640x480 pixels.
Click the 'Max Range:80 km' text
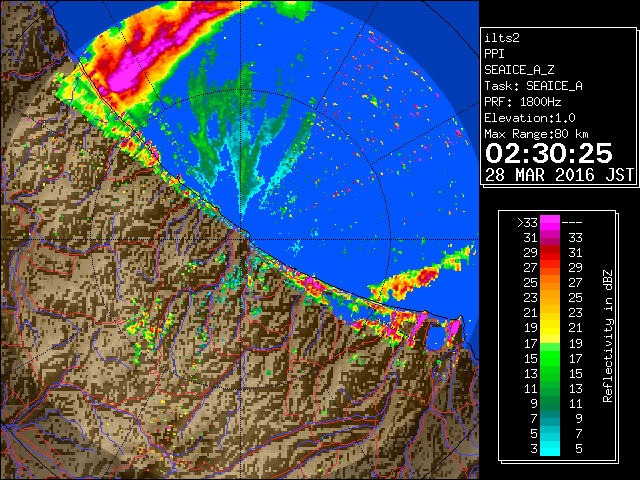536,134
